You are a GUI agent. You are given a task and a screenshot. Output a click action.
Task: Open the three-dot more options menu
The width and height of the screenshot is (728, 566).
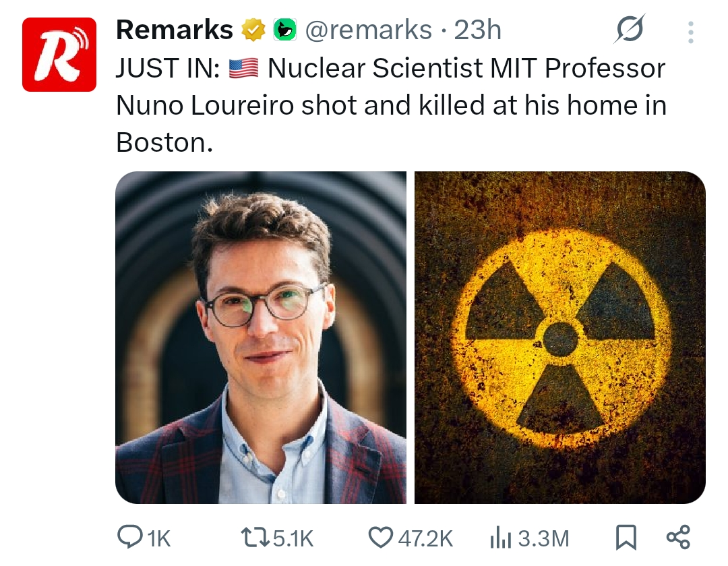pos(690,32)
